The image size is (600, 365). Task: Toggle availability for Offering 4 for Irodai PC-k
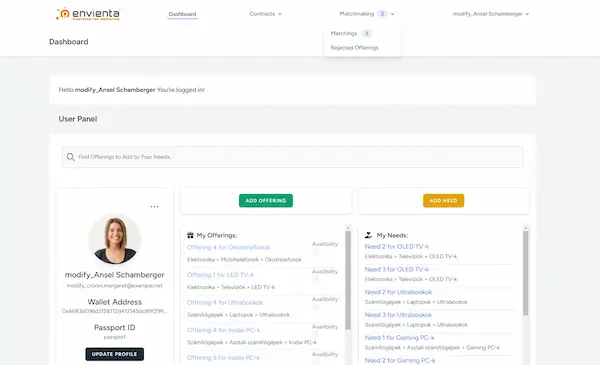tap(315, 334)
